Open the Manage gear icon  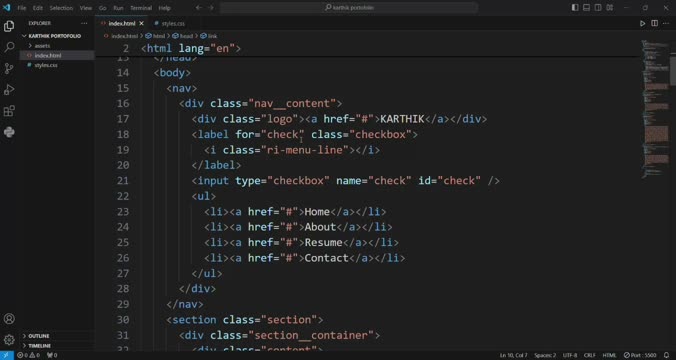9,340
